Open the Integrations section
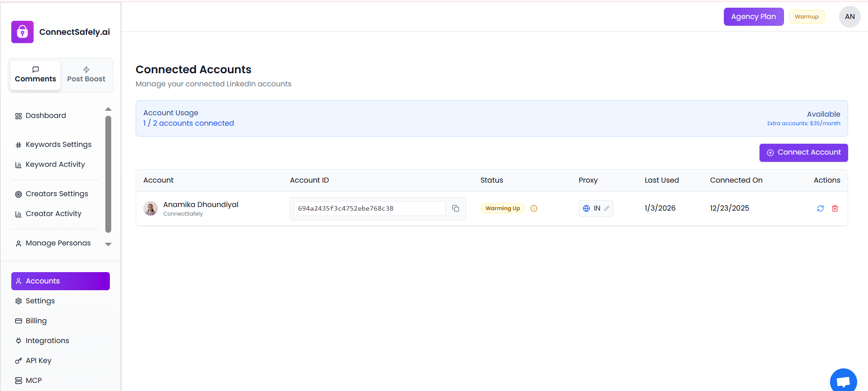Image resolution: width=868 pixels, height=391 pixels. (47, 341)
